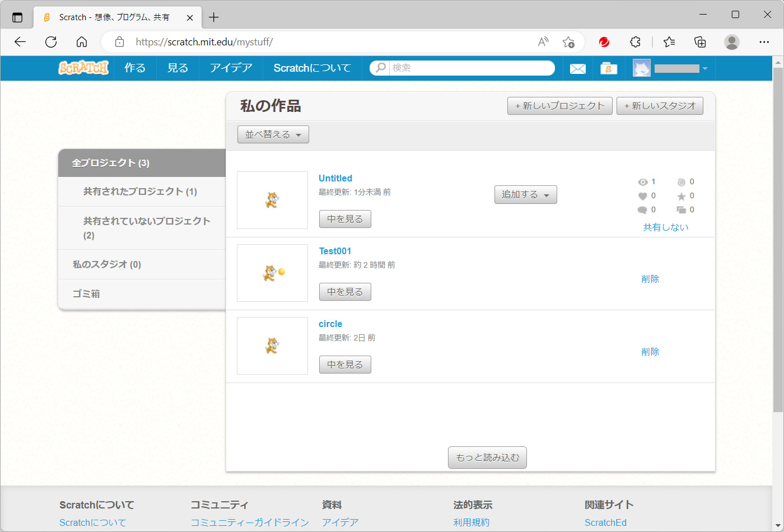Screen dimensions: 784x532
Task: Click 削除 link for Test001 project
Action: coord(650,279)
